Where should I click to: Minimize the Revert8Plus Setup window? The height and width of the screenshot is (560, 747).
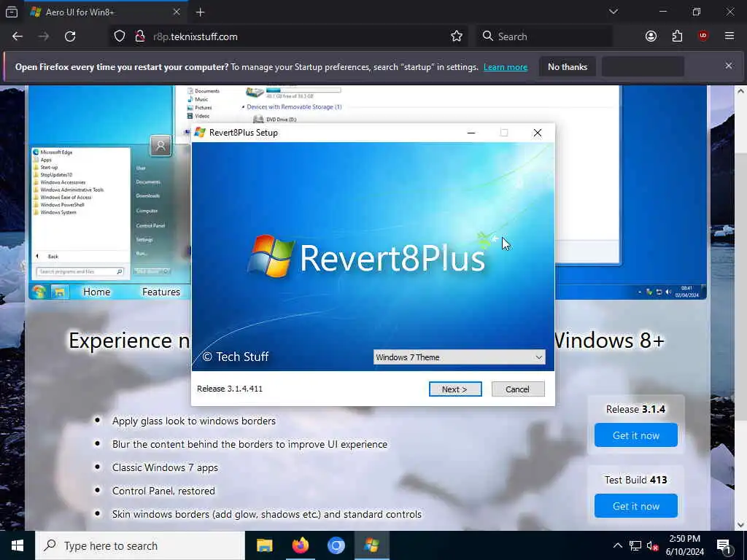tap(471, 133)
